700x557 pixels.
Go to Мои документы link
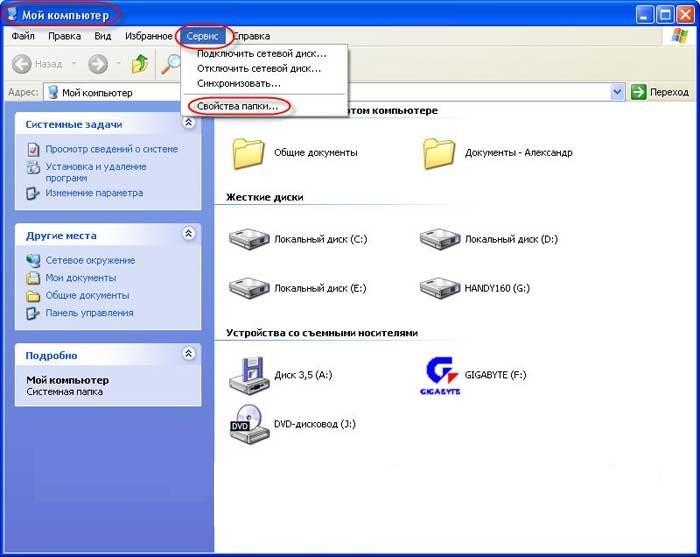pos(81,278)
